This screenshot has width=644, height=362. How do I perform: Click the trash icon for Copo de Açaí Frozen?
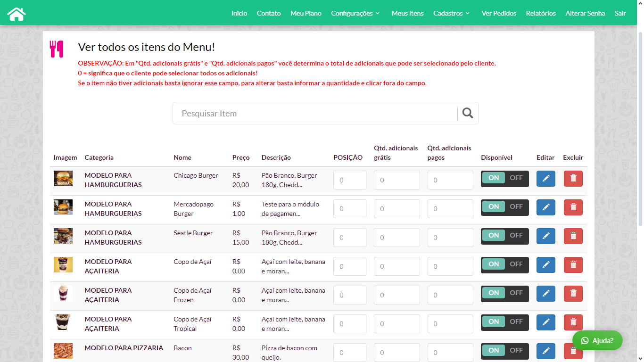tap(573, 294)
